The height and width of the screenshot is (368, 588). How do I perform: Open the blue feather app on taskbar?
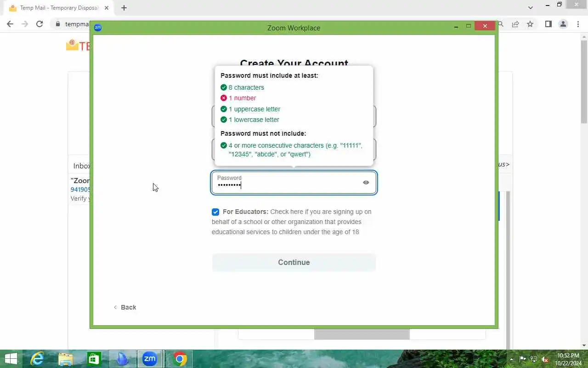[x=122, y=359]
